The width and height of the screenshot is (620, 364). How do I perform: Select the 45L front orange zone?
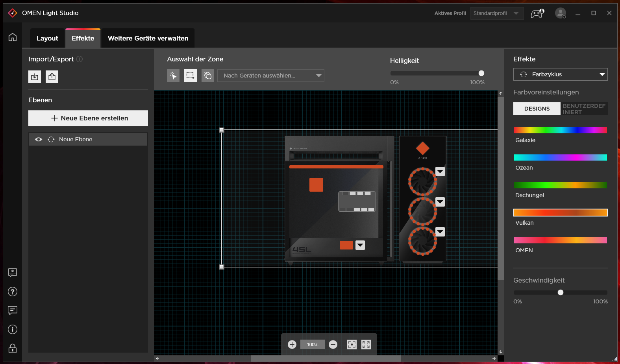tap(346, 245)
